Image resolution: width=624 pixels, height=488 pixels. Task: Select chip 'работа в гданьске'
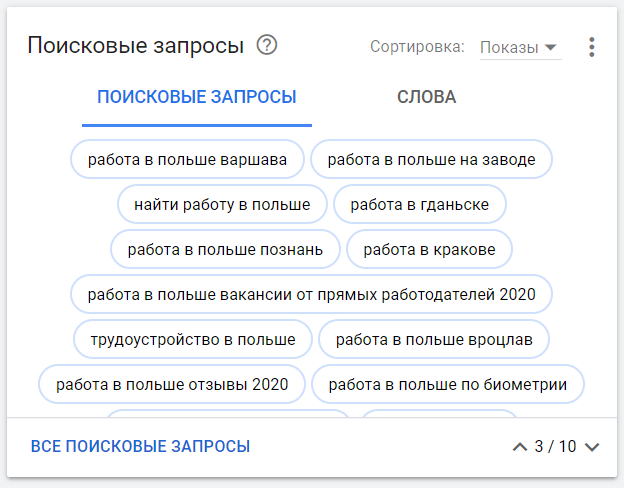coord(419,204)
